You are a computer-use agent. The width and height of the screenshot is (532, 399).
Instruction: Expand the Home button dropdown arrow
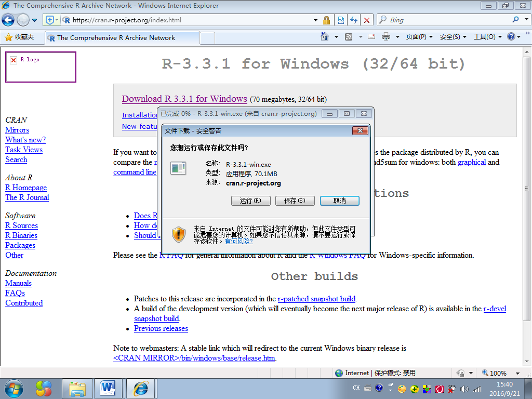point(336,37)
